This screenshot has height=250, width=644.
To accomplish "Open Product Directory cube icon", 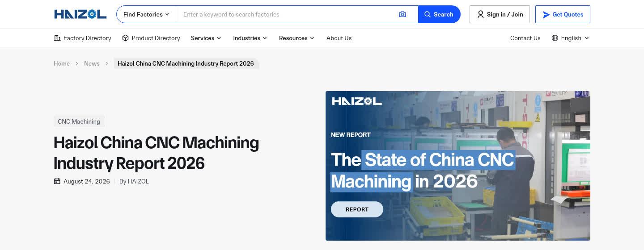I will pos(126,38).
